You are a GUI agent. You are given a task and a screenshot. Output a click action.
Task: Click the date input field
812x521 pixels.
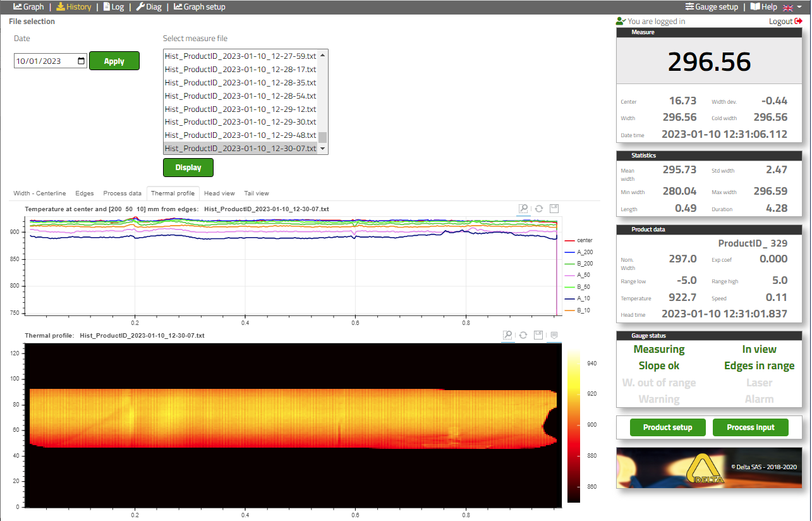pos(44,61)
